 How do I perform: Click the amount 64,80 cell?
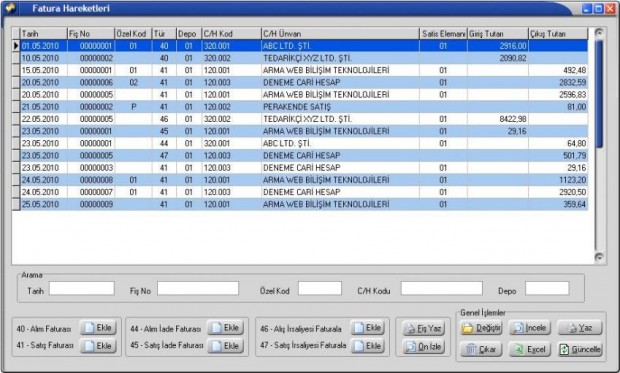(x=558, y=143)
